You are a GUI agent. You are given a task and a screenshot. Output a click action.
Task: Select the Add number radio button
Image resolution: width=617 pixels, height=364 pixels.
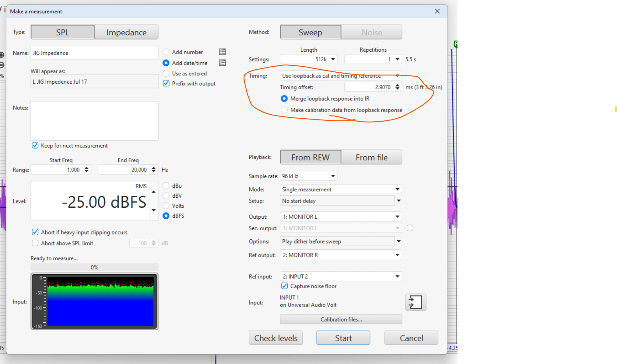pyautogui.click(x=166, y=52)
